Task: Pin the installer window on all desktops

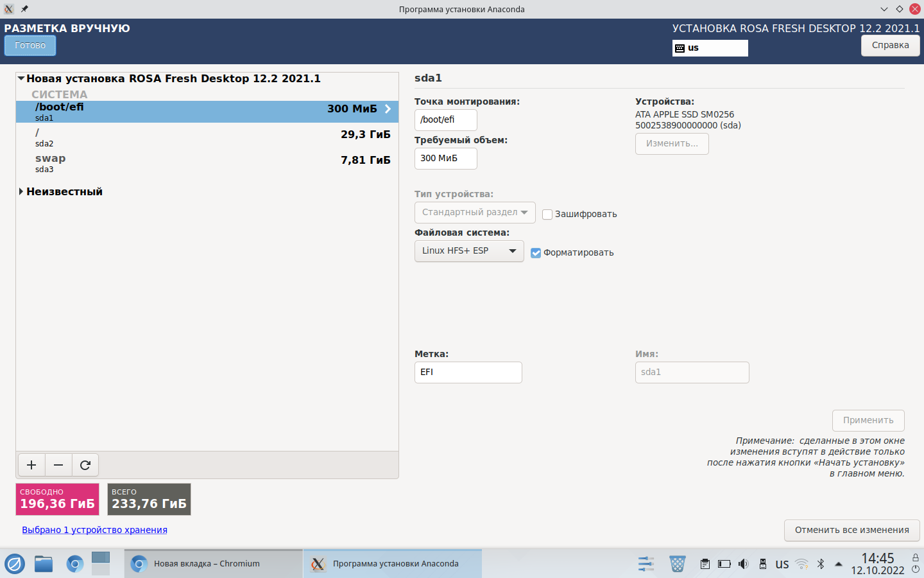Action: coord(24,9)
